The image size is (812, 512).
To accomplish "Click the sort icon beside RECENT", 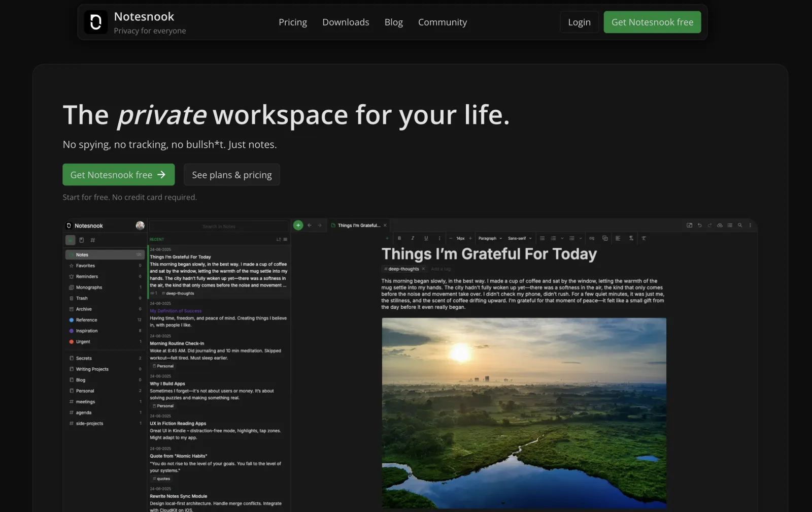I will click(278, 239).
